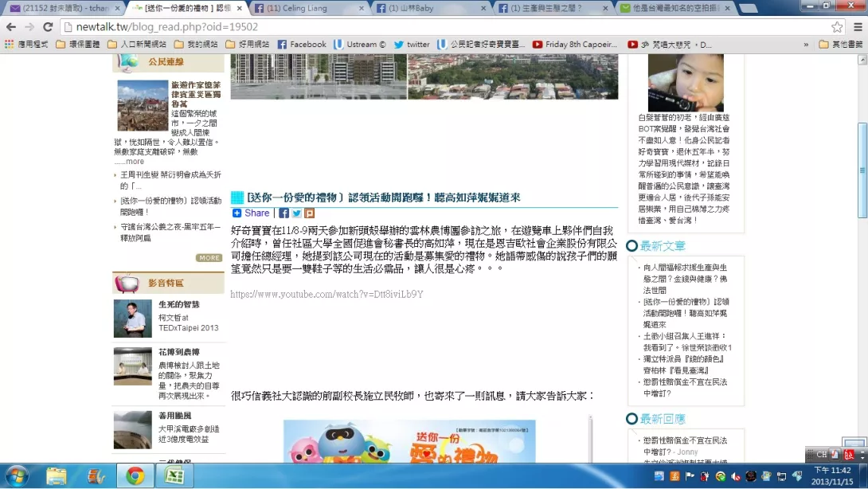Open the Friday 8th Capoeira YouTube bookmark

tap(575, 45)
